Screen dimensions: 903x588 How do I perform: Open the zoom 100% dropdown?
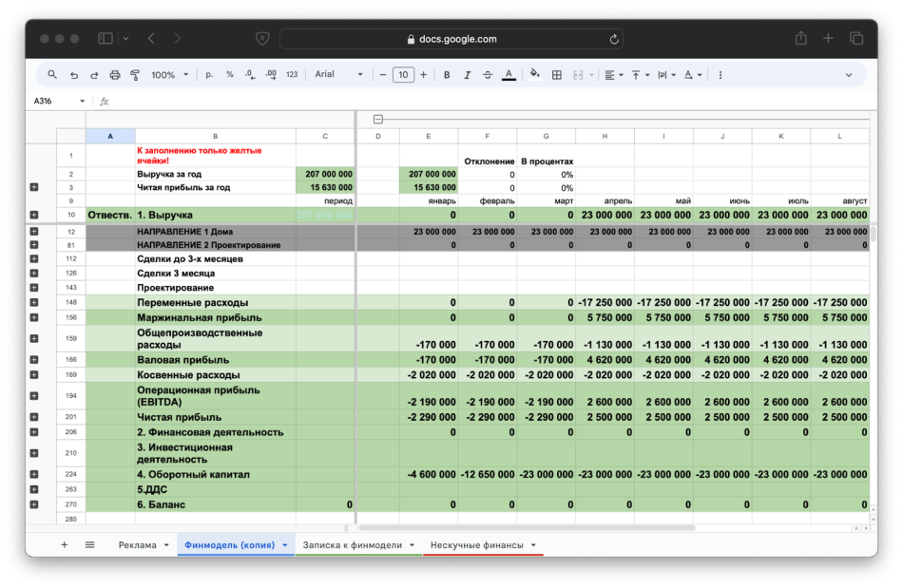(169, 75)
